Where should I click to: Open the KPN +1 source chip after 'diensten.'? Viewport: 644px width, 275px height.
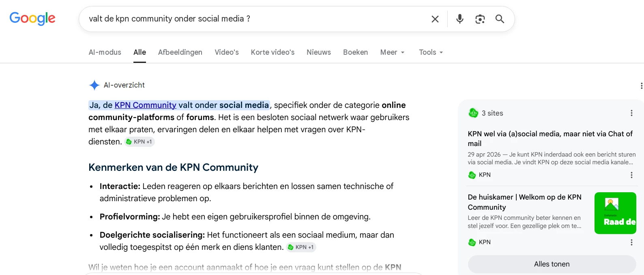(139, 142)
